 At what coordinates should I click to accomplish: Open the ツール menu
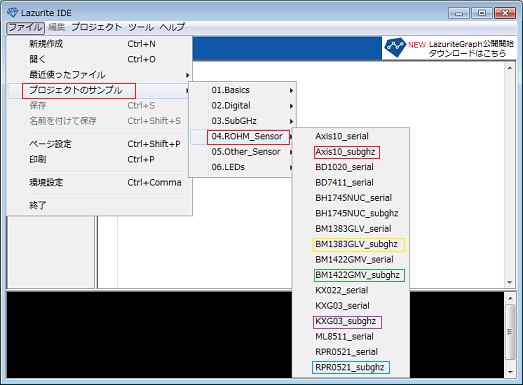pyautogui.click(x=141, y=27)
